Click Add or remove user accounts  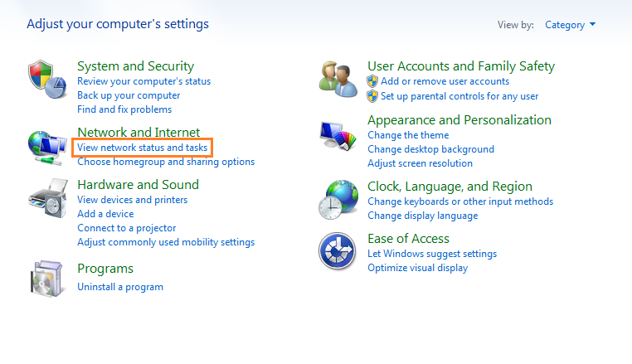[x=445, y=81]
